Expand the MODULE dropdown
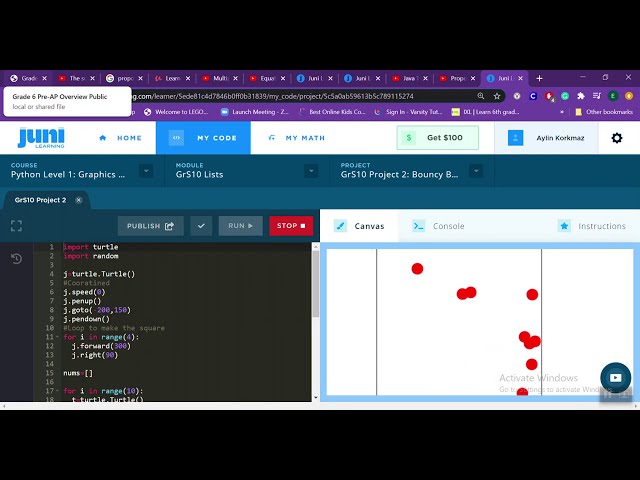640x480 pixels. [311, 171]
